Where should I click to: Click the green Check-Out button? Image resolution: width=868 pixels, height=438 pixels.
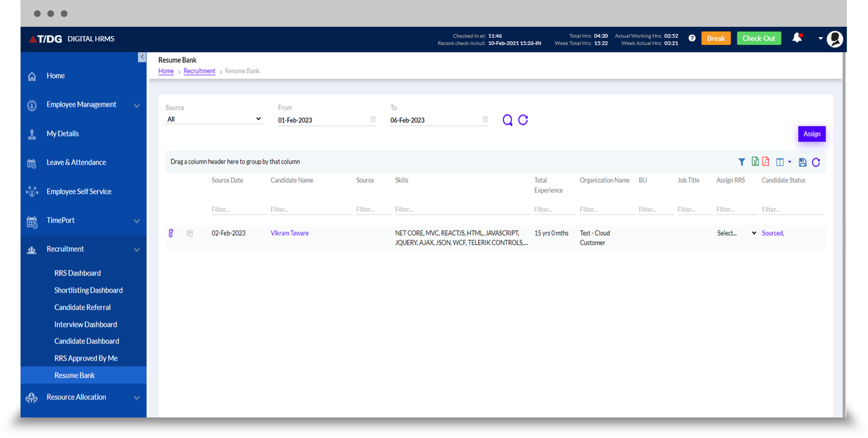(x=759, y=39)
